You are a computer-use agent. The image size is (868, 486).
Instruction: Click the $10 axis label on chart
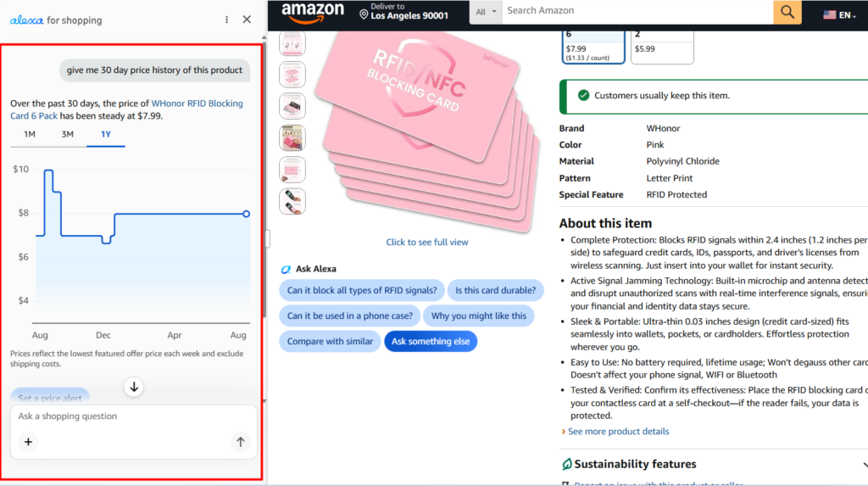(21, 169)
